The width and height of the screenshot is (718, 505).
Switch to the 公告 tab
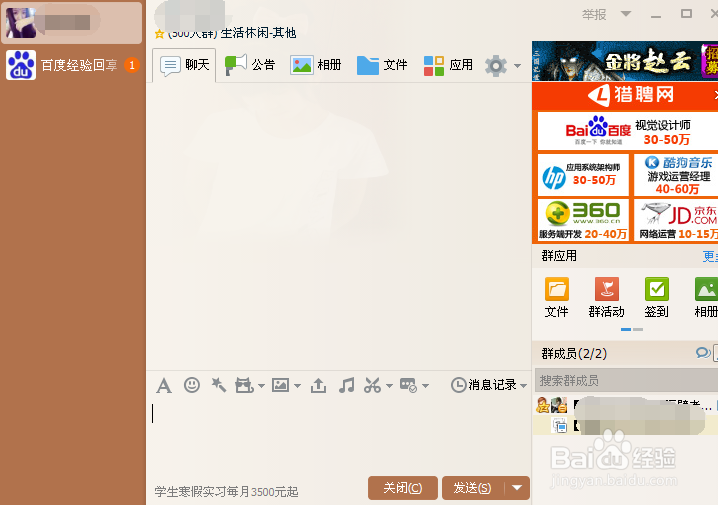pyautogui.click(x=250, y=65)
